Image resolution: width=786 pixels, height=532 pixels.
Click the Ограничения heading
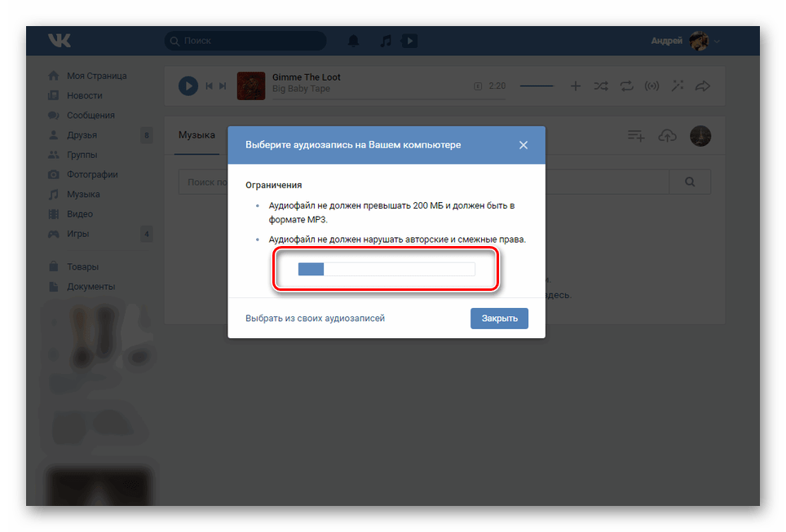tap(273, 186)
